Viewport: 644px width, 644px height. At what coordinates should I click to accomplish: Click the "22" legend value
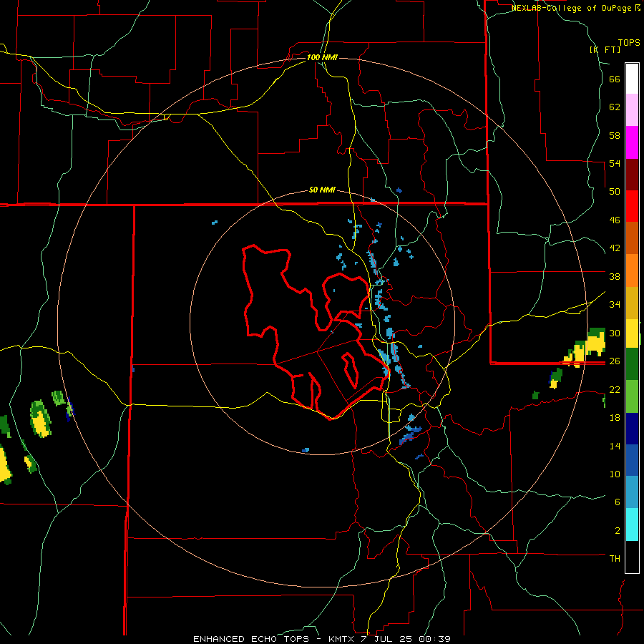click(615, 389)
